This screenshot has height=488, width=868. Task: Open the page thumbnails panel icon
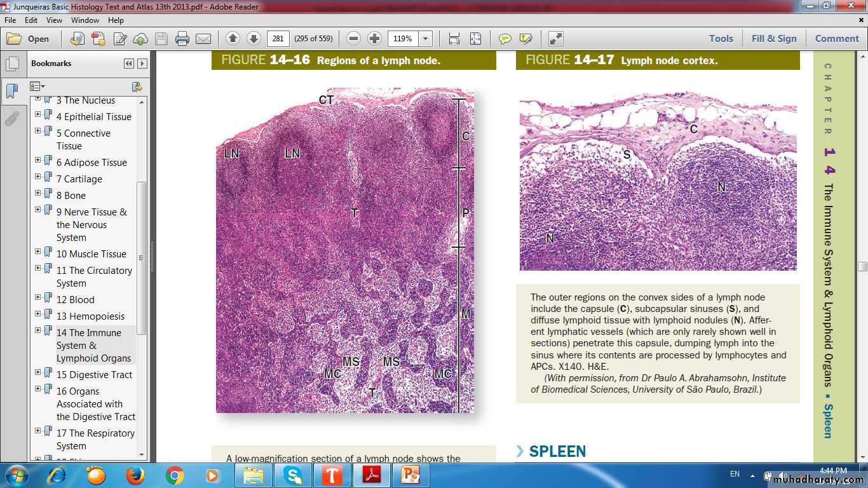click(x=12, y=64)
